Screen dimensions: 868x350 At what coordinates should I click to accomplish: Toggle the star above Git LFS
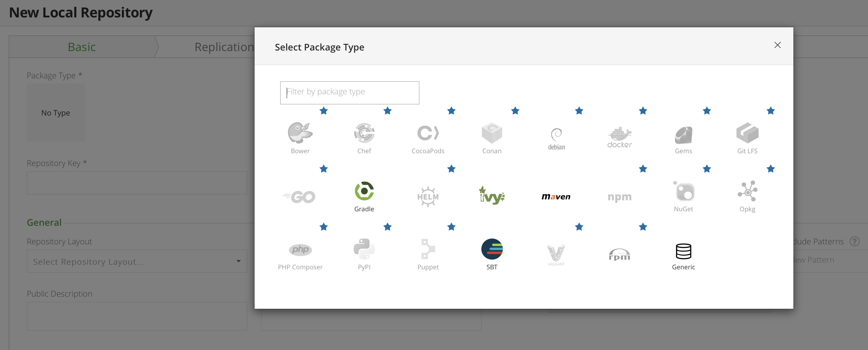[770, 111]
